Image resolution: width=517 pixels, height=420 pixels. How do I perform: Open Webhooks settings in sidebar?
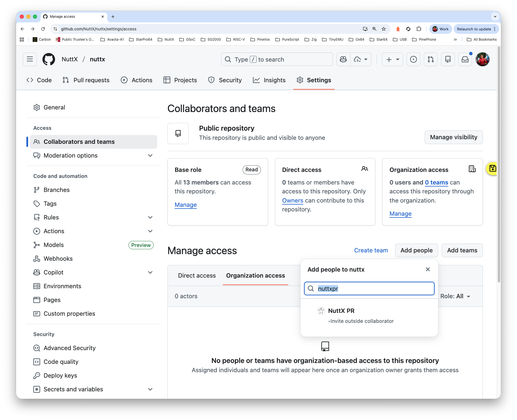click(x=58, y=259)
